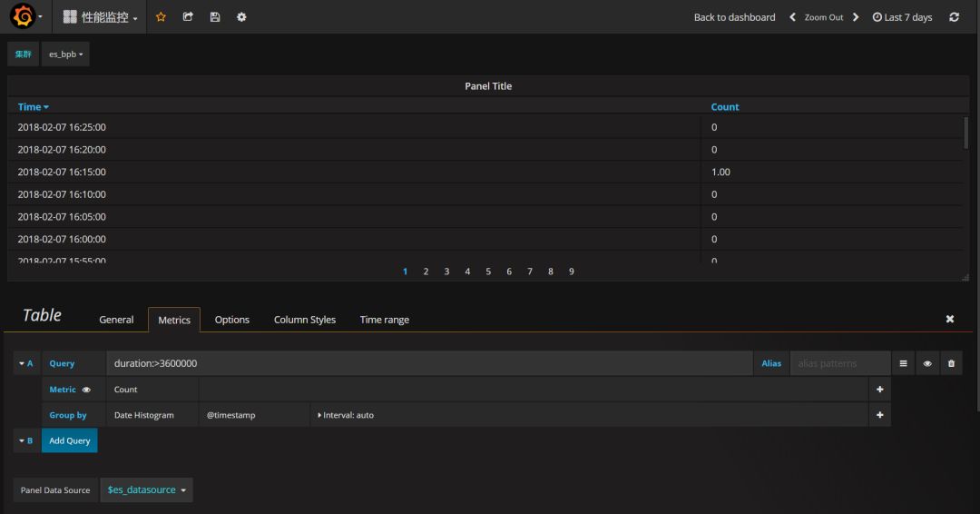
Task: Click the panel resize handle corner
Action: click(x=965, y=277)
